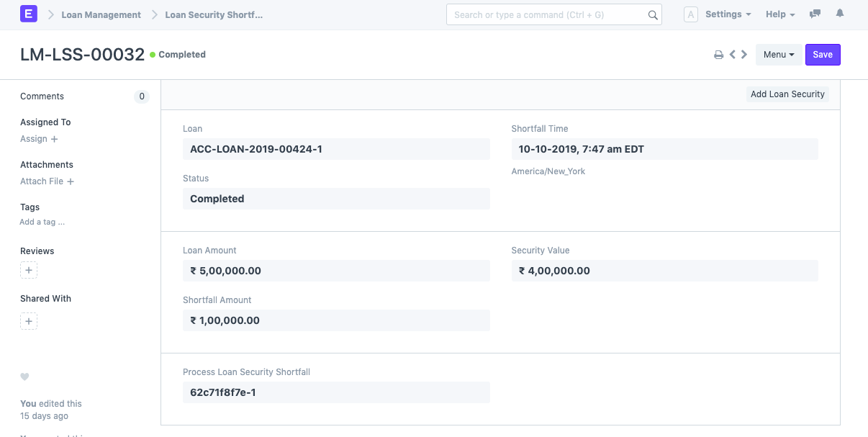Add a review with plus button
The width and height of the screenshot is (868, 437).
[x=29, y=270]
